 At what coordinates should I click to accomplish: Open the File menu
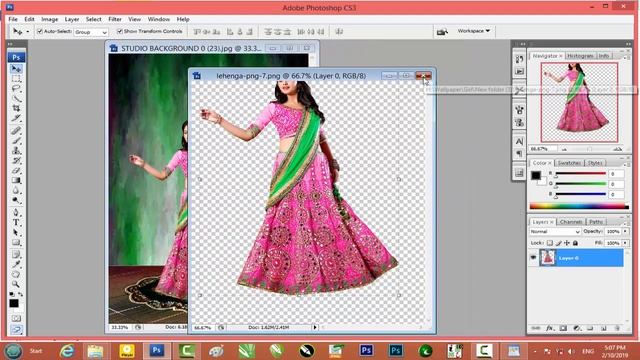(13, 19)
